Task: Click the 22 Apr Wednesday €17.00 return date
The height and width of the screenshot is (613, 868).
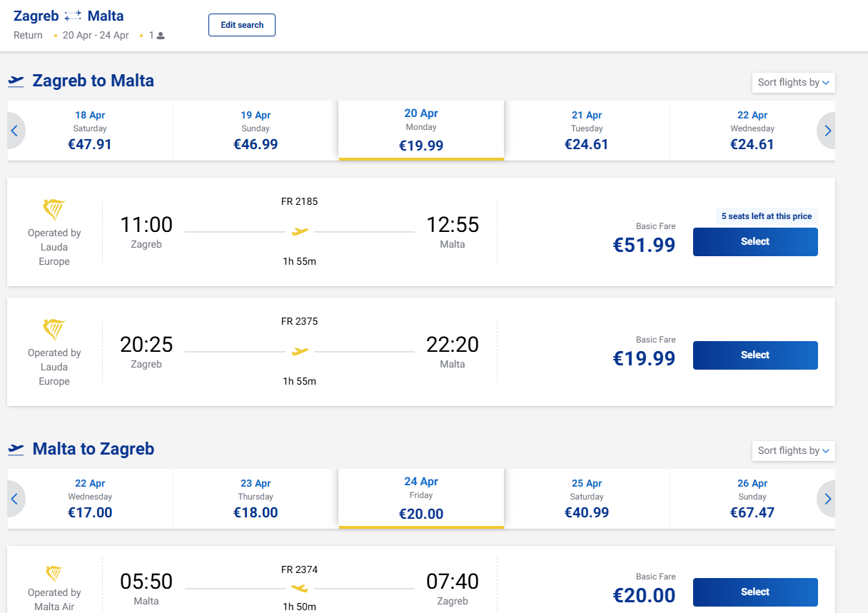Action: tap(90, 499)
